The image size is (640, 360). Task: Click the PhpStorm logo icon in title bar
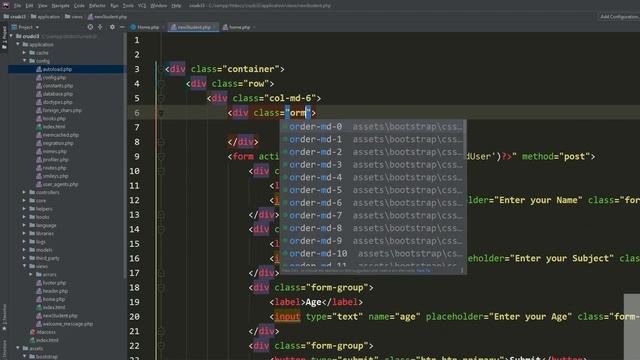click(x=6, y=5)
